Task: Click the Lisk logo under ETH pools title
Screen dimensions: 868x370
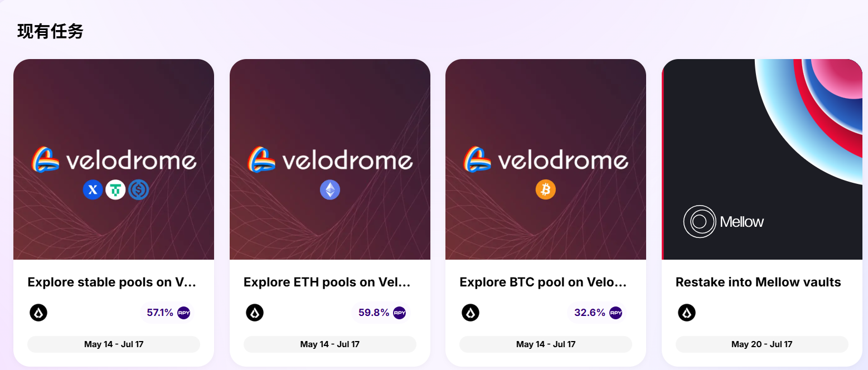Action: pyautogui.click(x=255, y=313)
